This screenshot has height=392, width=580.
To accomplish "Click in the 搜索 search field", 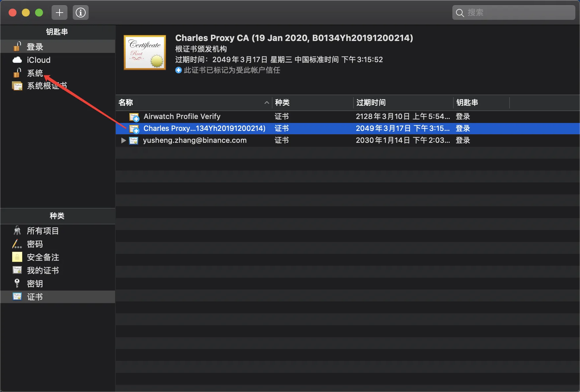I will click(514, 13).
